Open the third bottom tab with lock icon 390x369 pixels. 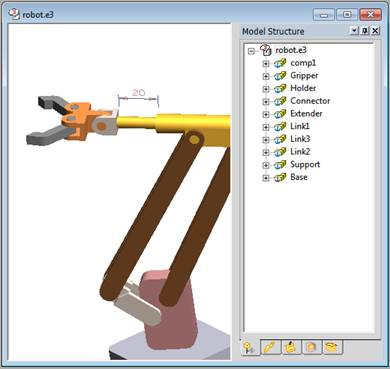click(x=291, y=347)
